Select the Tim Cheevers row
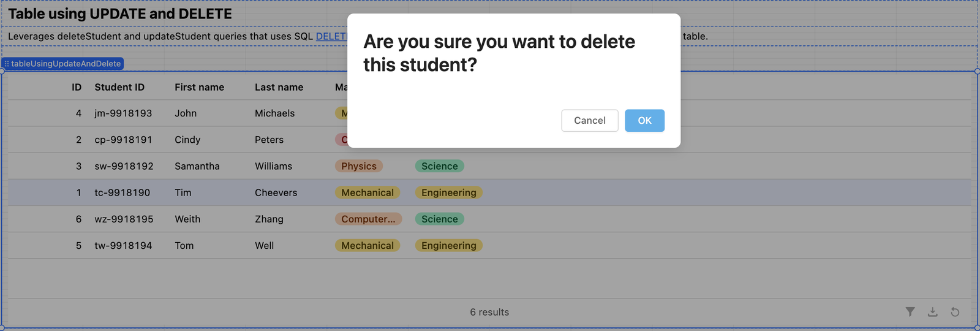 click(489, 192)
